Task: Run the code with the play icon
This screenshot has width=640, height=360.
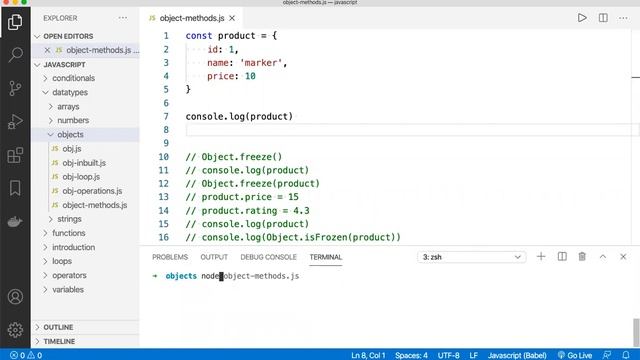Action: [582, 18]
